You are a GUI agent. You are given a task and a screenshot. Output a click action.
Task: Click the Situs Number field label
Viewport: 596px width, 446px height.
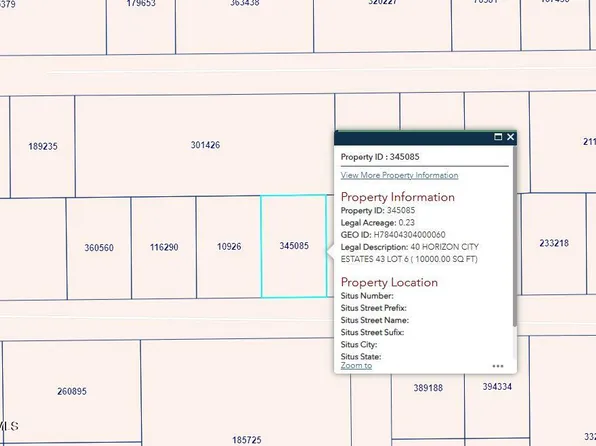(x=367, y=296)
